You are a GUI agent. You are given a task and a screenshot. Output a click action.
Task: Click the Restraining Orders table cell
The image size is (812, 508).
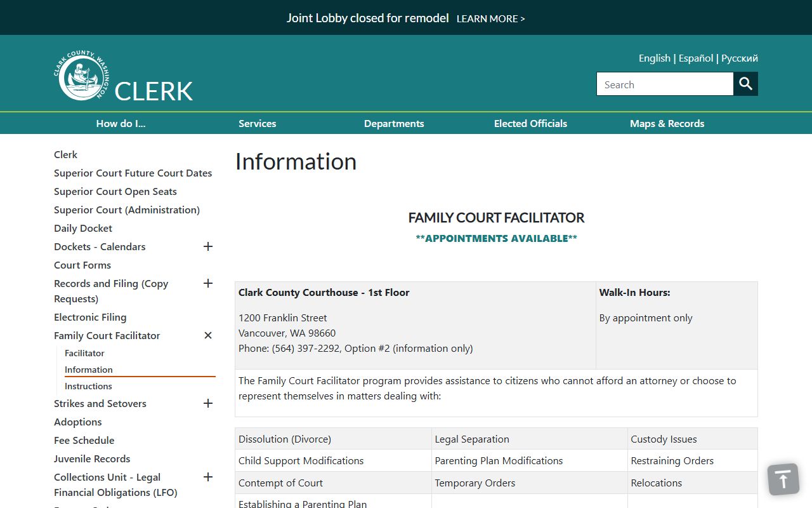pos(693,460)
